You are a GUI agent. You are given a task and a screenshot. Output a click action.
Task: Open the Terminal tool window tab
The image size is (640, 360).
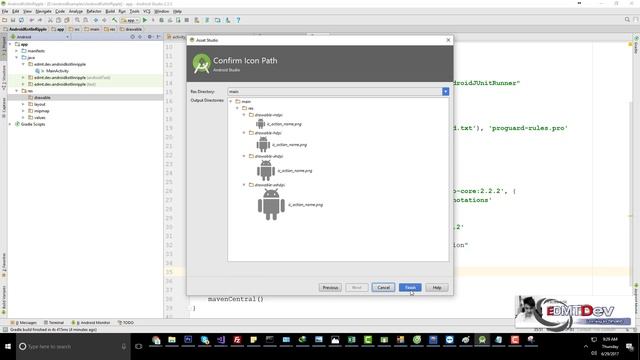(x=54, y=322)
